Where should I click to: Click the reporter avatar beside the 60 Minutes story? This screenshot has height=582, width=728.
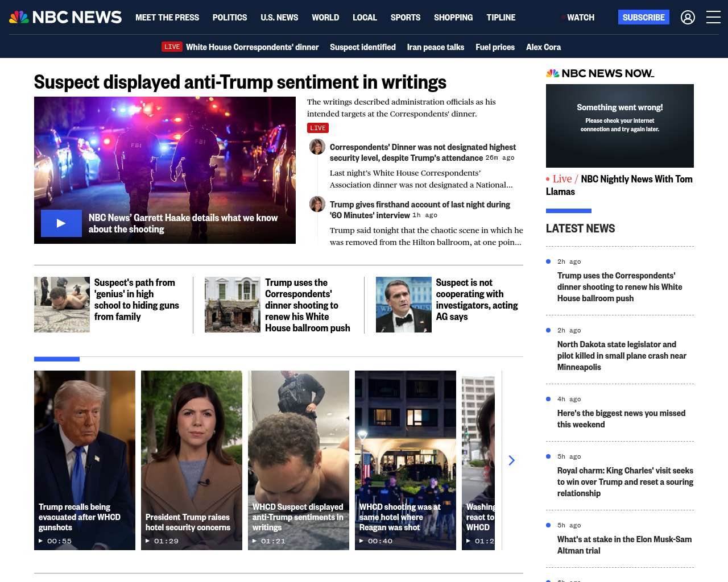click(x=317, y=204)
